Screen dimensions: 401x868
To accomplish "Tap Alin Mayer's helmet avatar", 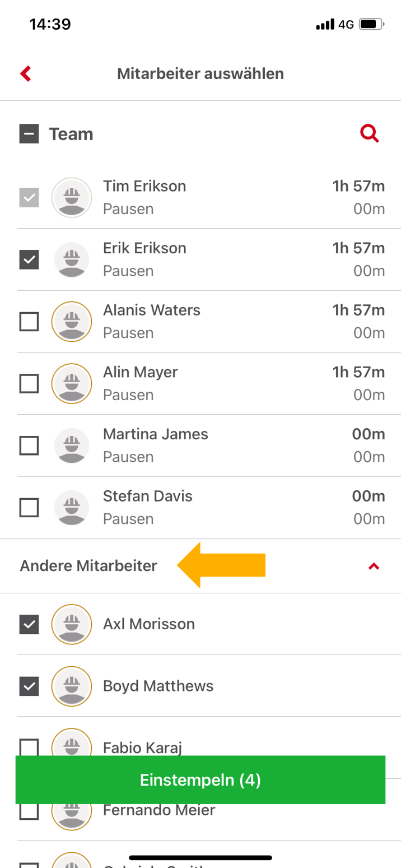I will [x=71, y=384].
